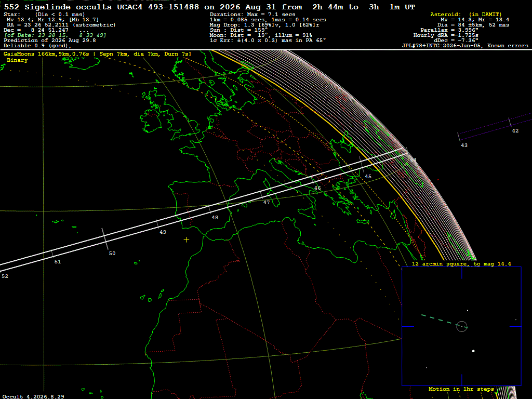
Task: Click the Motion in 1hr steps label
Action: point(461,389)
